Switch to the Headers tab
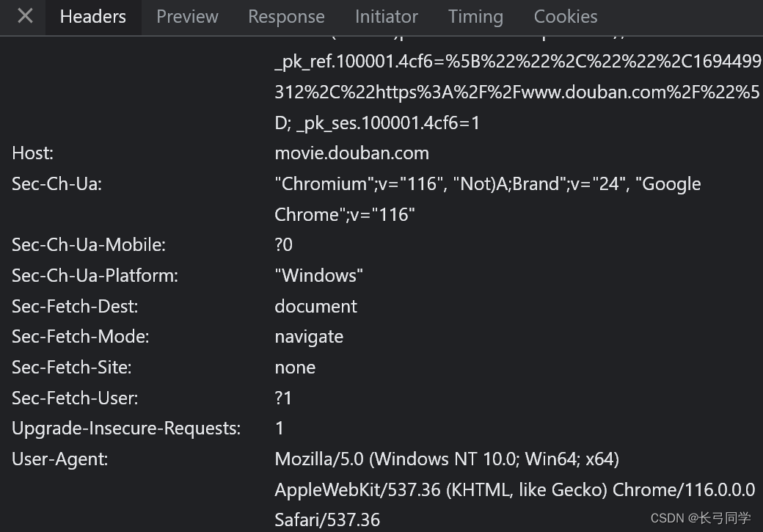Image resolution: width=763 pixels, height=532 pixels. pos(92,17)
